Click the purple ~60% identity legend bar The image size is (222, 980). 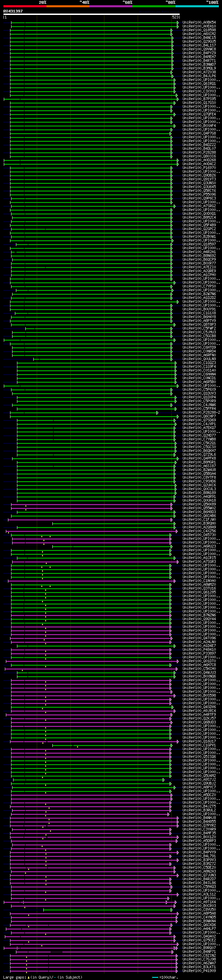111,6
